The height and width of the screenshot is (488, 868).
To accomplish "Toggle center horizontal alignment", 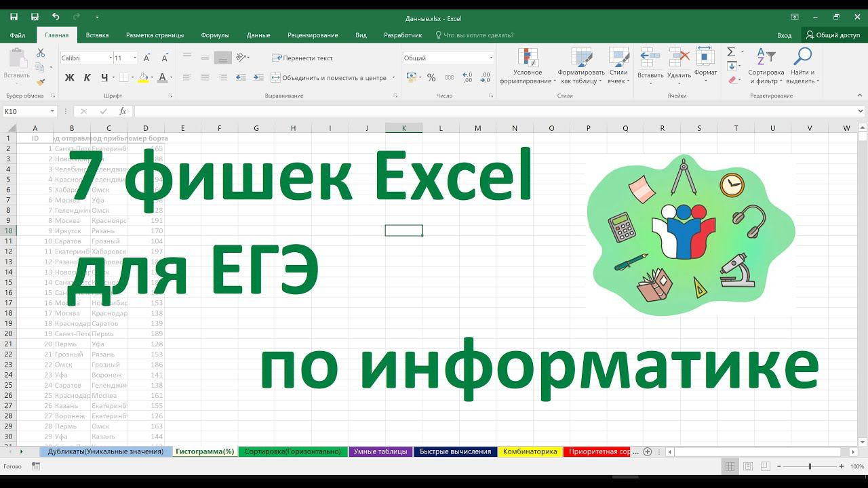I will (205, 78).
